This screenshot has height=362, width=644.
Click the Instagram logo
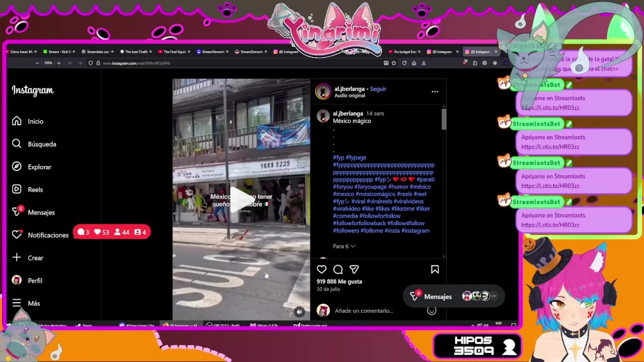[33, 90]
